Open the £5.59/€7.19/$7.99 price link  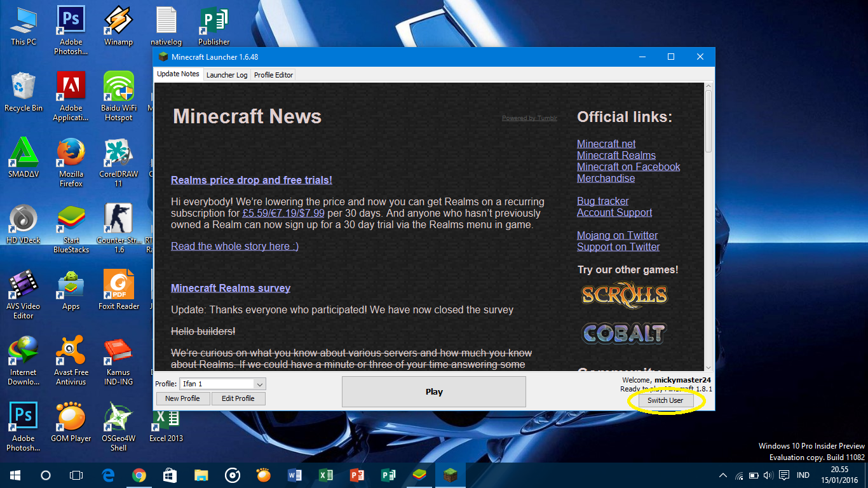283,213
